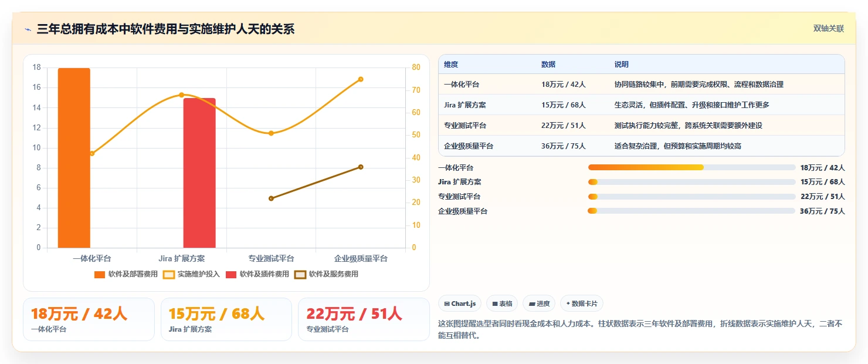This screenshot has width=868, height=364.
Task: Click description 测试执行能力较完整 in table
Action: 688,126
